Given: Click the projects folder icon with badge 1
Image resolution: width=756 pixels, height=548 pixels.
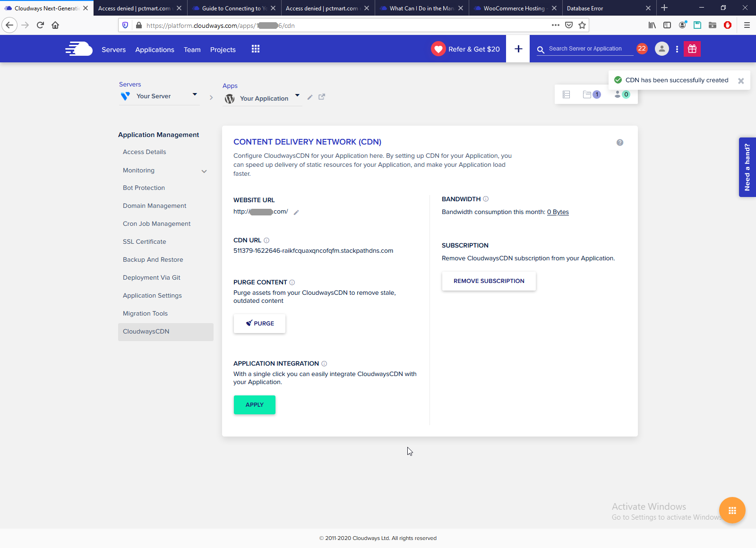Looking at the screenshot, I should 592,94.
